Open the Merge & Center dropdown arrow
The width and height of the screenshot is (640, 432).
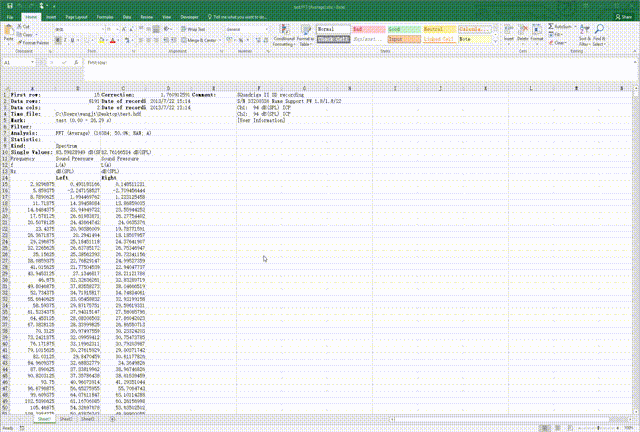[x=220, y=40]
